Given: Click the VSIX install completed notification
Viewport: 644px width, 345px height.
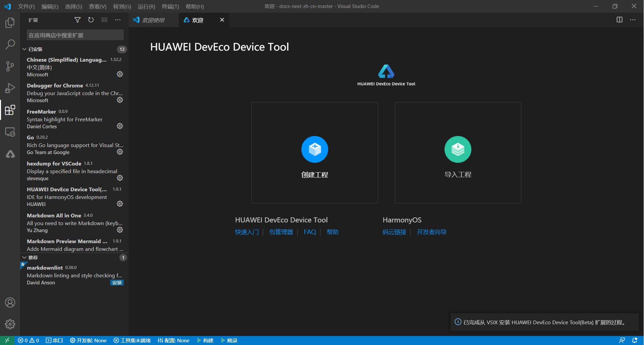Looking at the screenshot, I should coord(544,322).
